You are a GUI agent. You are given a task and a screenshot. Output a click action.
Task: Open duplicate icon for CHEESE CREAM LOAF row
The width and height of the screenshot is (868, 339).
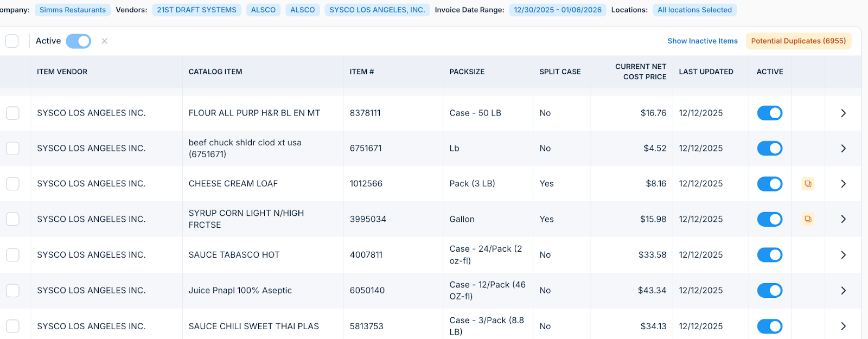point(808,184)
